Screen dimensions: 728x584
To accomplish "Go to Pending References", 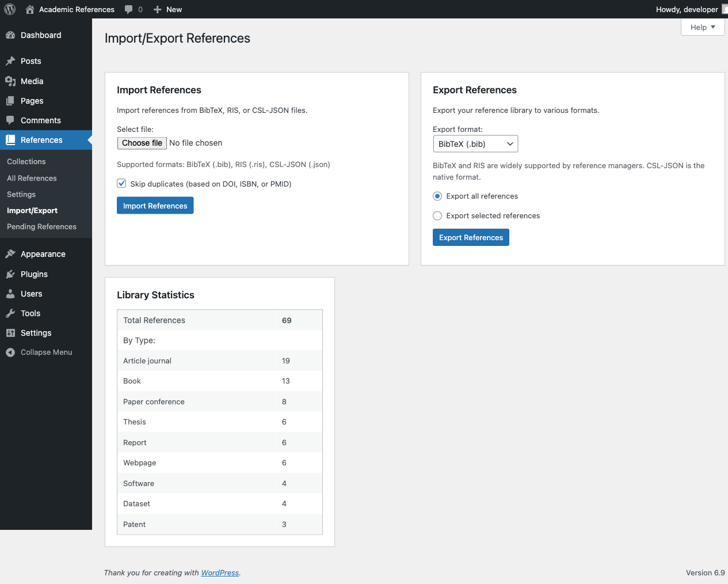I will 40,226.
